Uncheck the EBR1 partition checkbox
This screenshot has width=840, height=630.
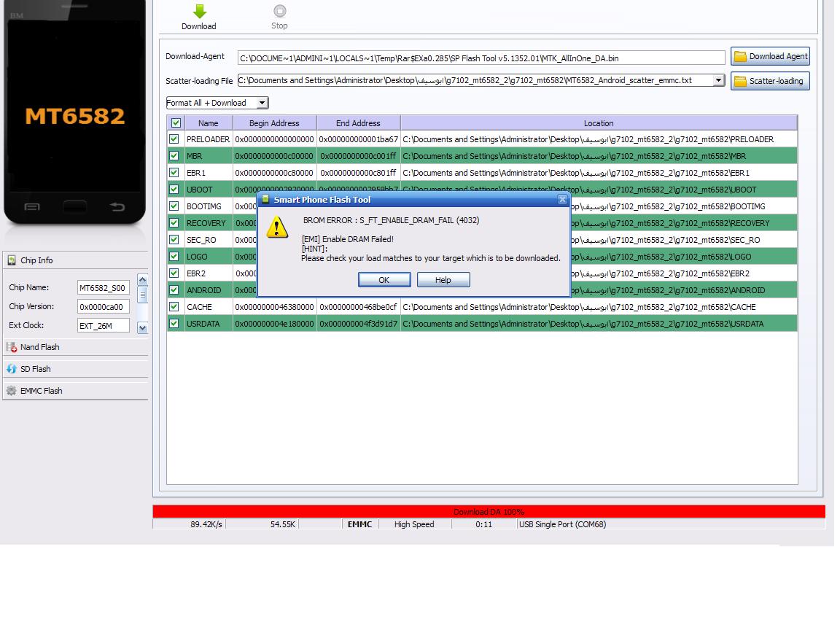coord(174,173)
